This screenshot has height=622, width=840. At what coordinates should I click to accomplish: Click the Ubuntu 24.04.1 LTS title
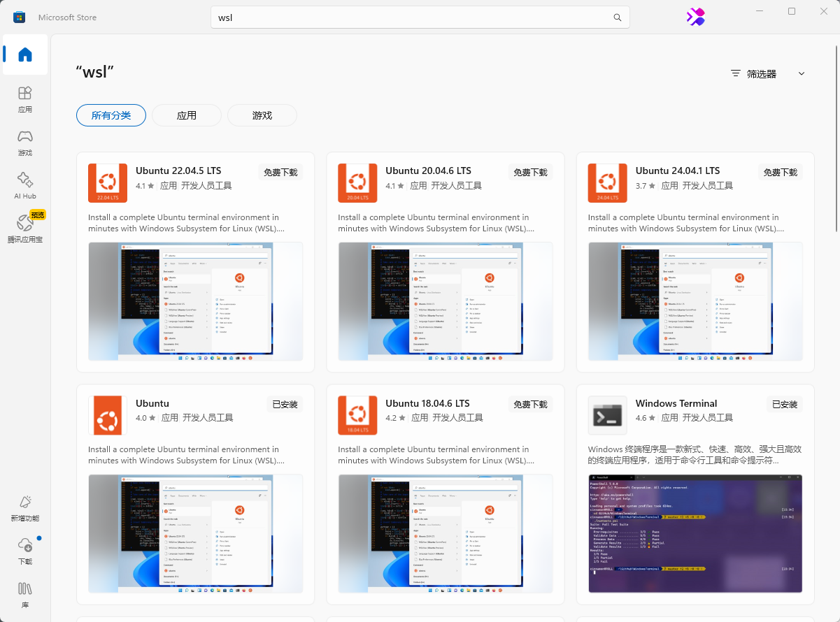pyautogui.click(x=678, y=171)
